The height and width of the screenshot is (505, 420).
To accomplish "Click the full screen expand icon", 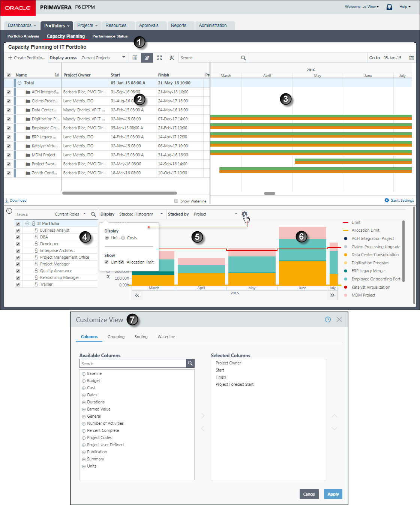I will (x=159, y=58).
